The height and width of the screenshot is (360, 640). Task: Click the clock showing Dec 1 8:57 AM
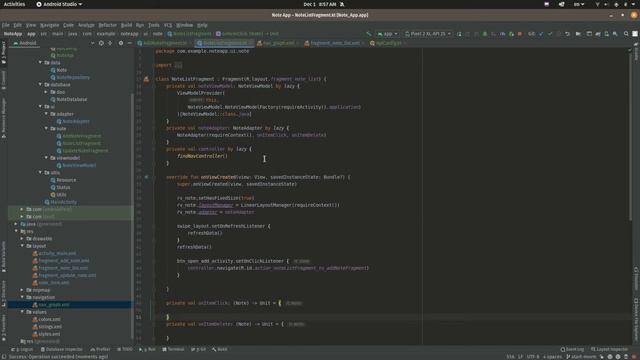(x=320, y=4)
